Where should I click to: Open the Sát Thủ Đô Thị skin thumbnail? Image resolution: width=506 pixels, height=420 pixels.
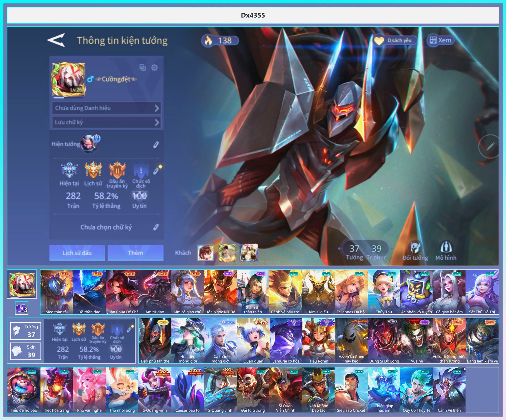click(x=482, y=292)
